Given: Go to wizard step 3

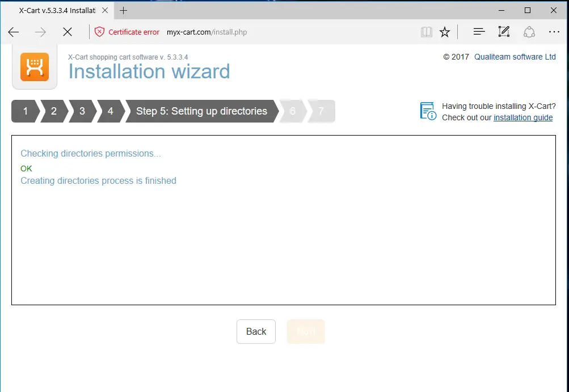Looking at the screenshot, I should [82, 111].
